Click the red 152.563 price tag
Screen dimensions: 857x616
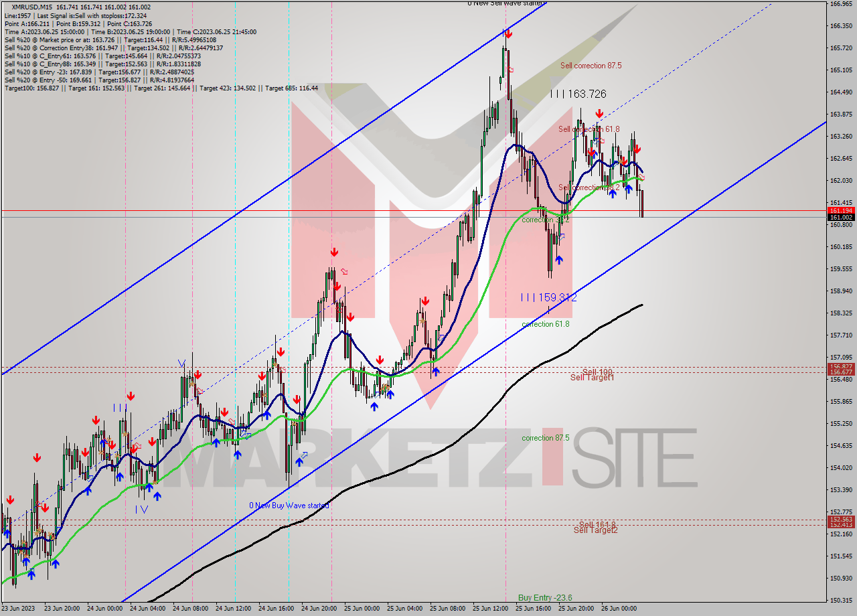[841, 520]
